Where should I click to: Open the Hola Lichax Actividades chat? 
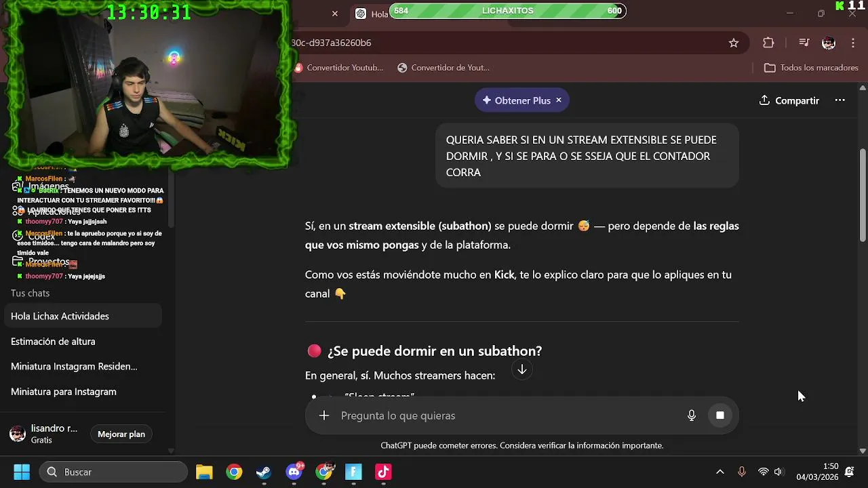[83, 316]
